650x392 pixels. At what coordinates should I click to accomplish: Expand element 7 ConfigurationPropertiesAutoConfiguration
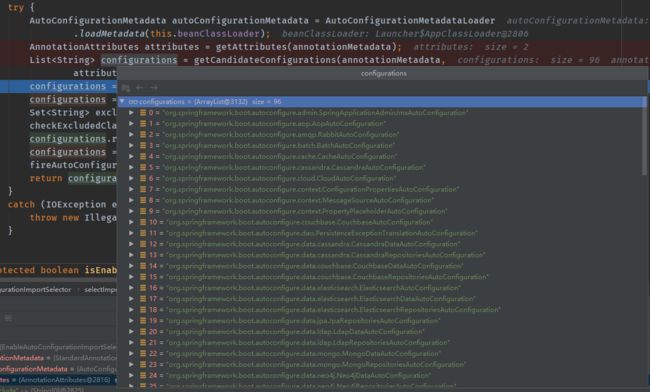pyautogui.click(x=131, y=189)
